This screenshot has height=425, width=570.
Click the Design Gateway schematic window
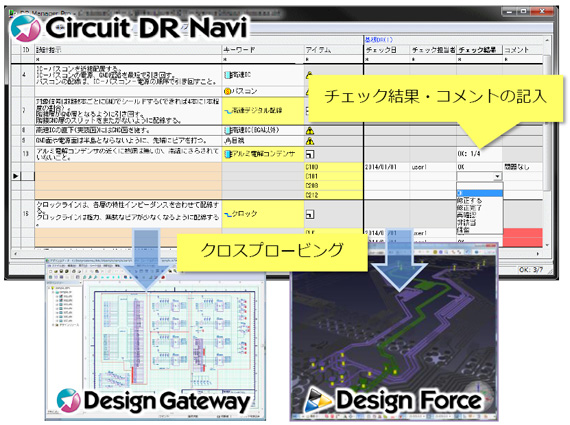155,340
